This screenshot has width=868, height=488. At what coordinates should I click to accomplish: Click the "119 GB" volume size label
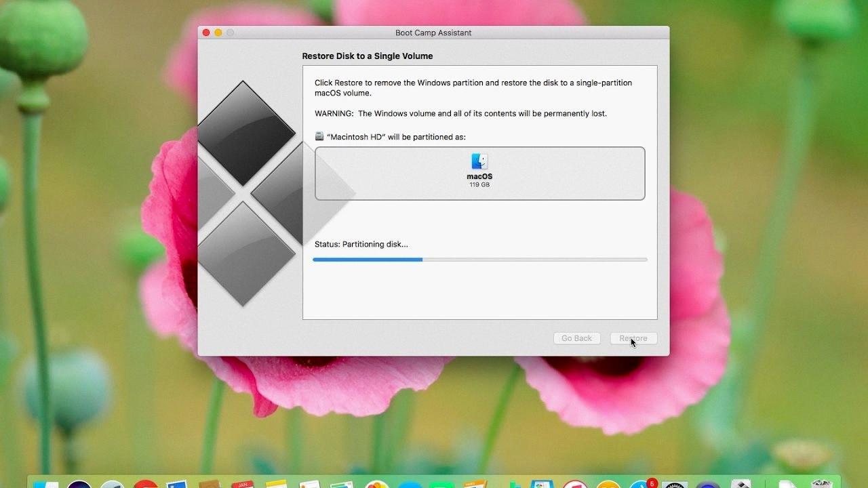coord(479,184)
